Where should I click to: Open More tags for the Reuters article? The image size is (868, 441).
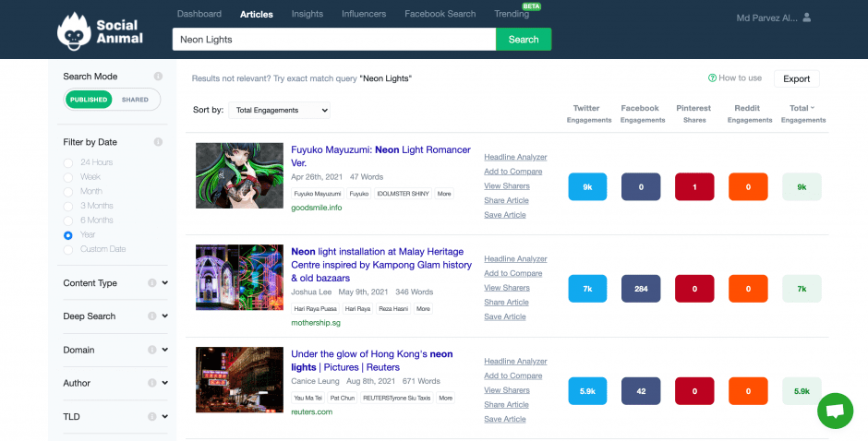446,398
